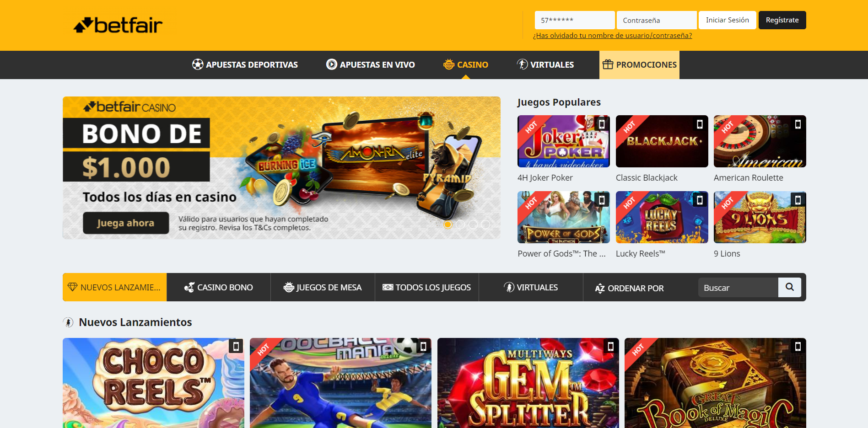Launch the Choco Reels game tile
Image resolution: width=868 pixels, height=428 pixels.
(153, 383)
